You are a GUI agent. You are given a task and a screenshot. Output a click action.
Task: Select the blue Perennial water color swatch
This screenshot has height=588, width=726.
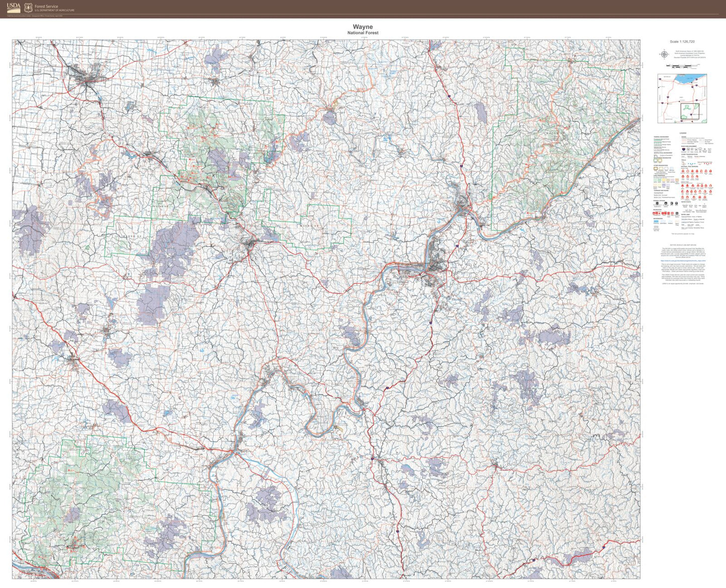coord(655,221)
